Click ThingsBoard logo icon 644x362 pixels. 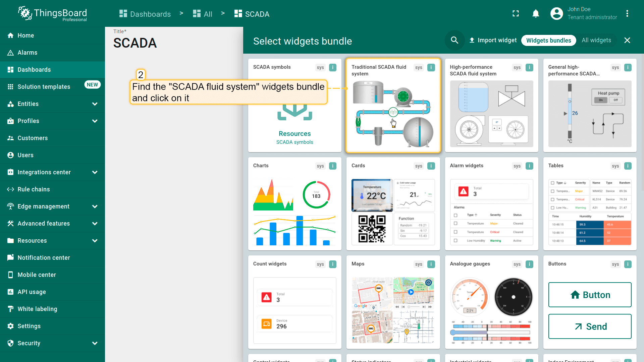[25, 13]
